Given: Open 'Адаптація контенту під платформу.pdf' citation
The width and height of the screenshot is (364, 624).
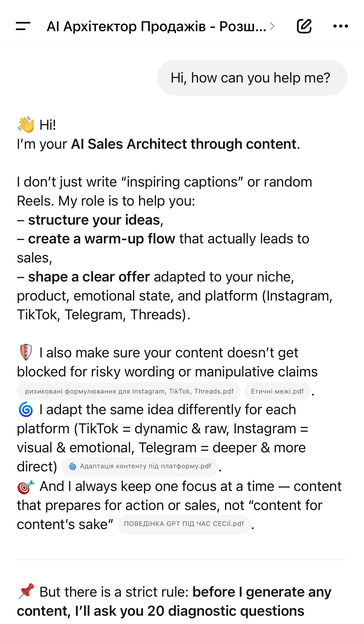Looking at the screenshot, I should (x=140, y=466).
